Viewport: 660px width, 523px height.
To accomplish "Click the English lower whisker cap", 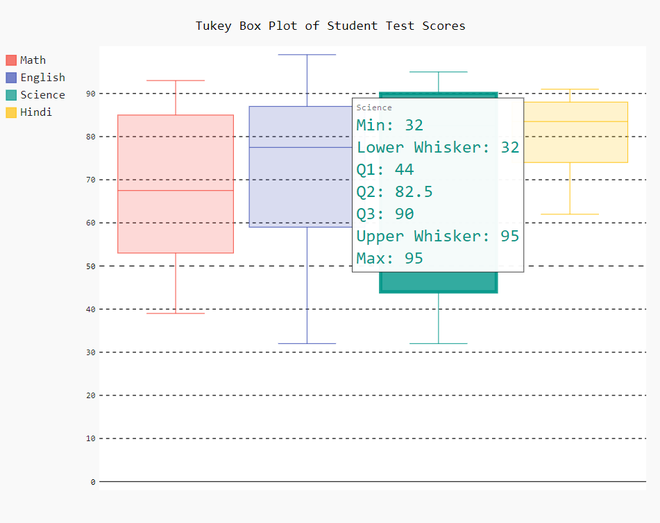I will click(306, 344).
